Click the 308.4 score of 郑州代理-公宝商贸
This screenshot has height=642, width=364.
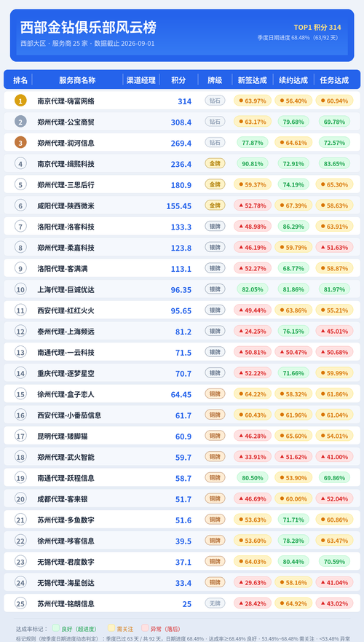(x=181, y=122)
